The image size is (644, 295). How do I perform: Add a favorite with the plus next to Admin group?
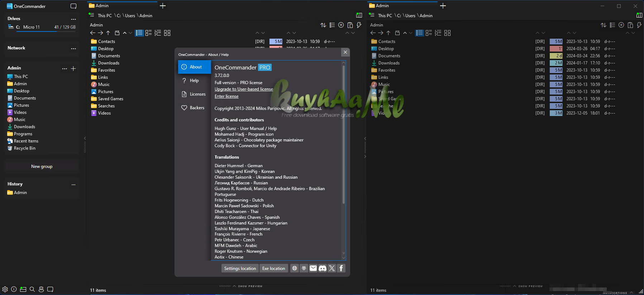[x=73, y=68]
